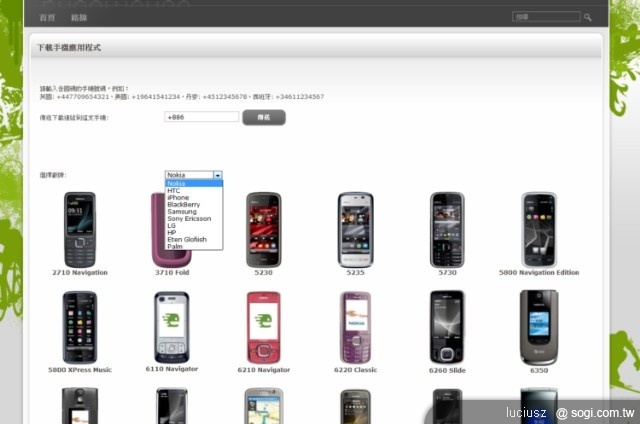
Task: Collapse the Nokia brand dropdown arrow
Action: click(x=218, y=175)
